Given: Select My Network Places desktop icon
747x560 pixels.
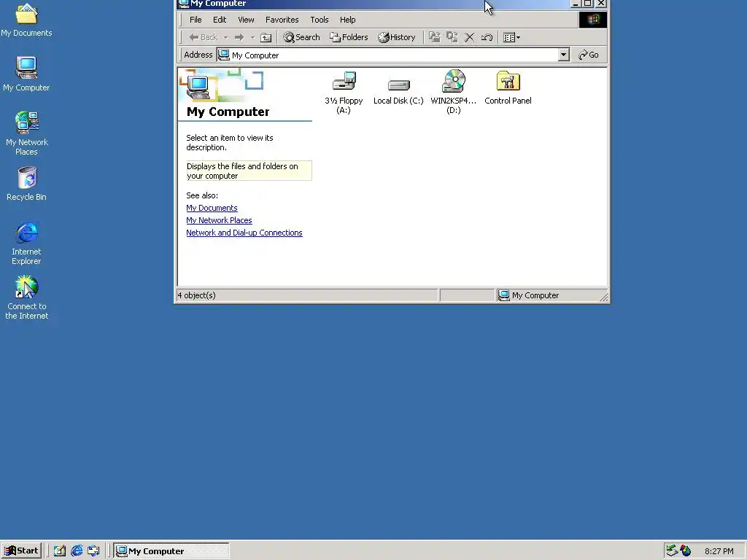Looking at the screenshot, I should click(x=26, y=133).
